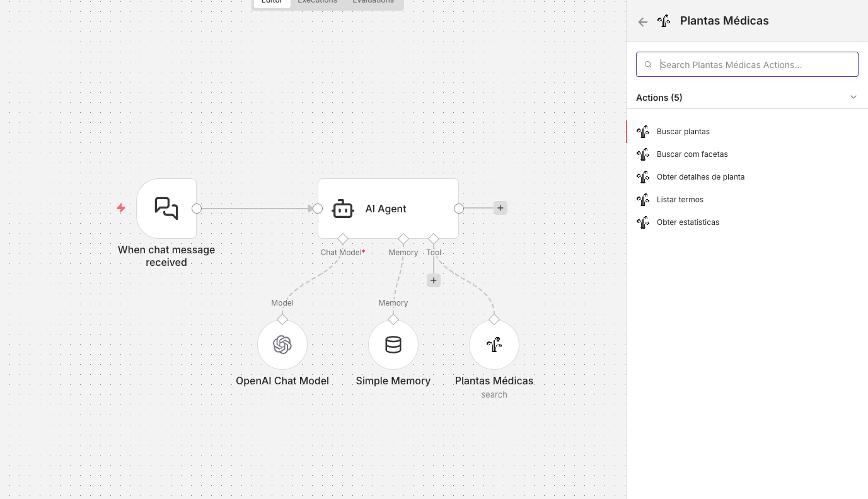Click the magnifier icon in the search box
Viewport: 868px width, 499px height.
point(648,64)
